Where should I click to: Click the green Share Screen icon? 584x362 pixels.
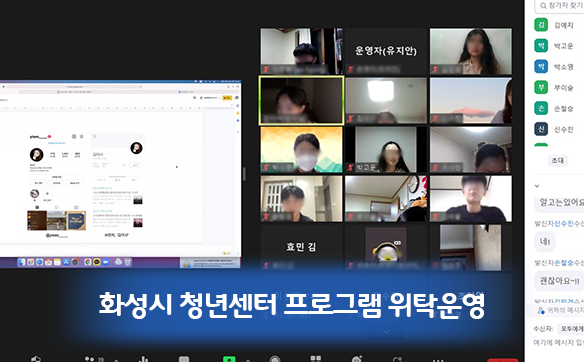point(229,359)
